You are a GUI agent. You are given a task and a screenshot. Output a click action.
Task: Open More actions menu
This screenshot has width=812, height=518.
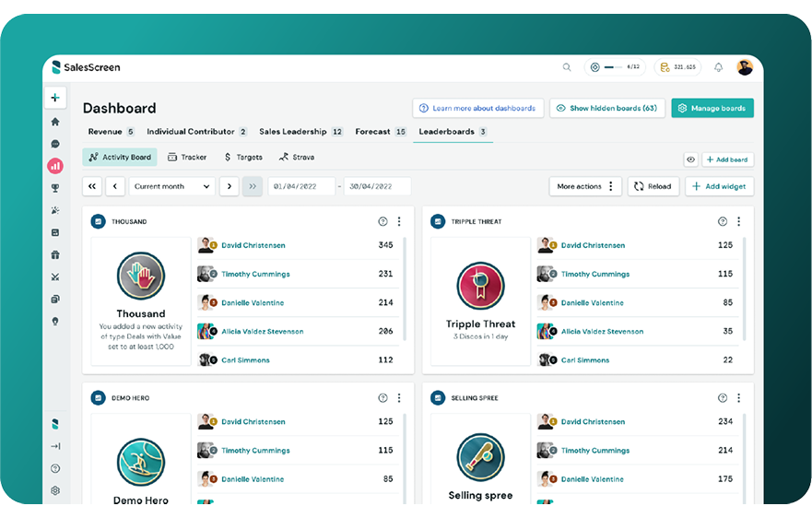click(585, 186)
